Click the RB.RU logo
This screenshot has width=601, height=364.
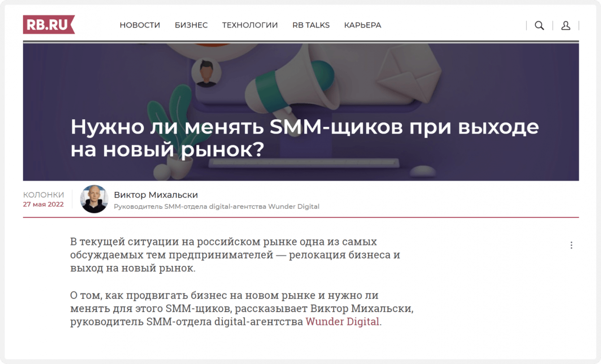click(x=49, y=25)
